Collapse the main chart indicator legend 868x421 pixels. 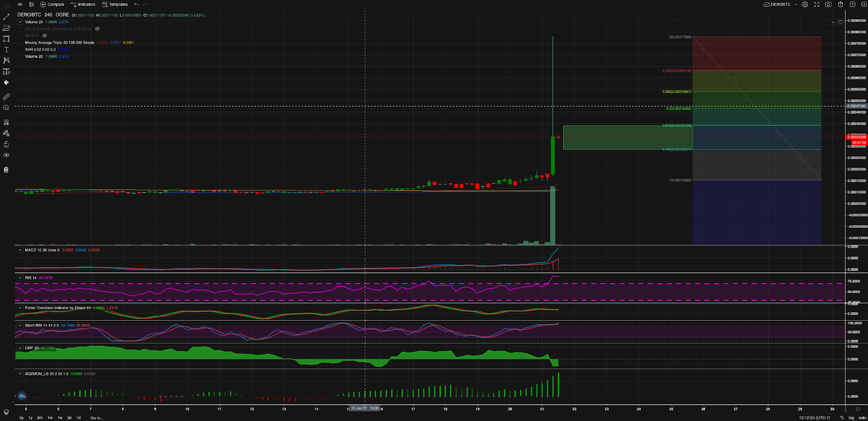pos(20,22)
